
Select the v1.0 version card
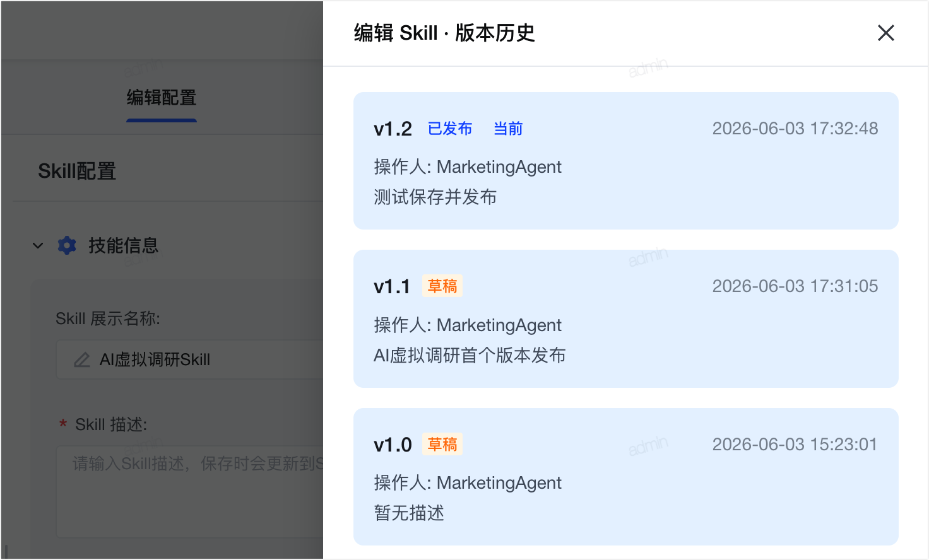(x=626, y=477)
